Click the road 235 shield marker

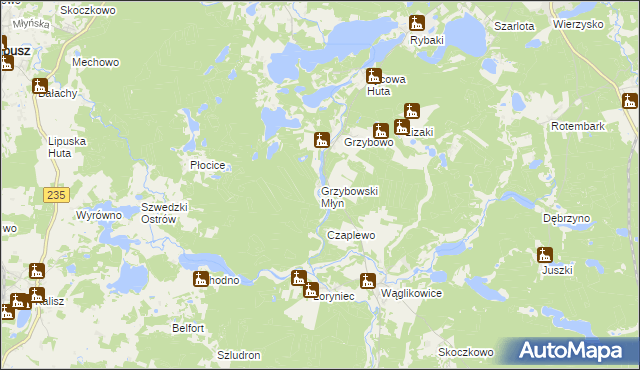click(56, 195)
